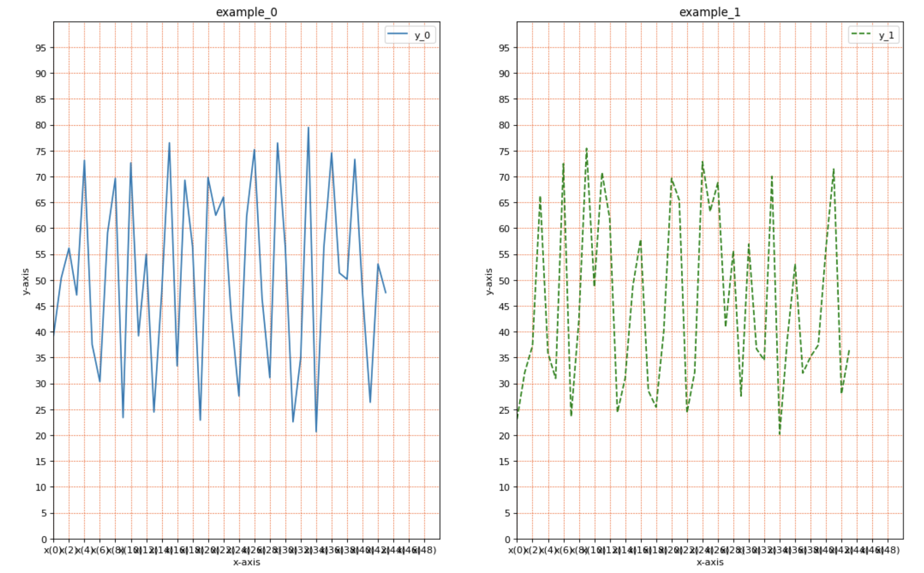924x573 pixels.
Task: Click the x(48) tick label of example_1 chart
Action: coord(888,550)
